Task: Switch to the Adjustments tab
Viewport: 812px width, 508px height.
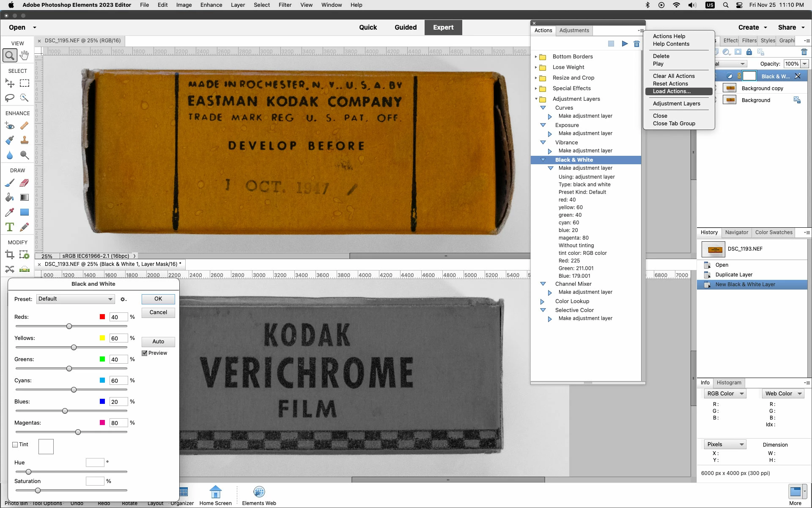Action: click(x=574, y=30)
